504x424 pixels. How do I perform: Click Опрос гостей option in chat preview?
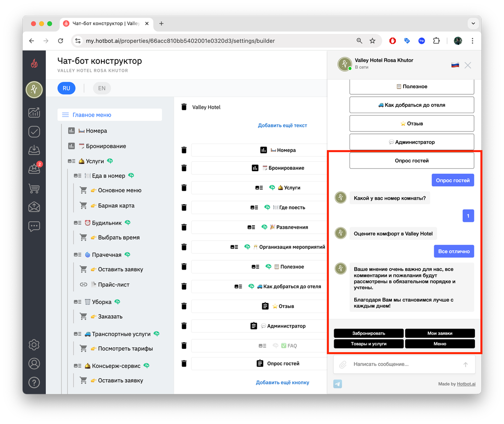pyautogui.click(x=412, y=161)
